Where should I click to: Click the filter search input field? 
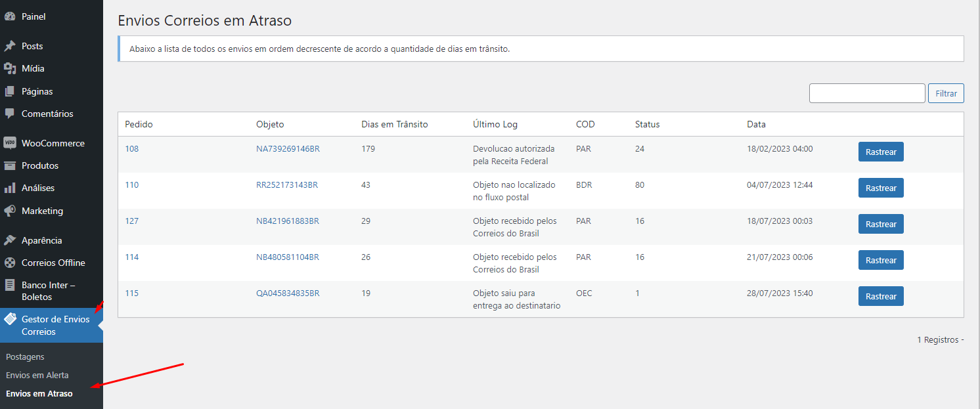(x=867, y=93)
